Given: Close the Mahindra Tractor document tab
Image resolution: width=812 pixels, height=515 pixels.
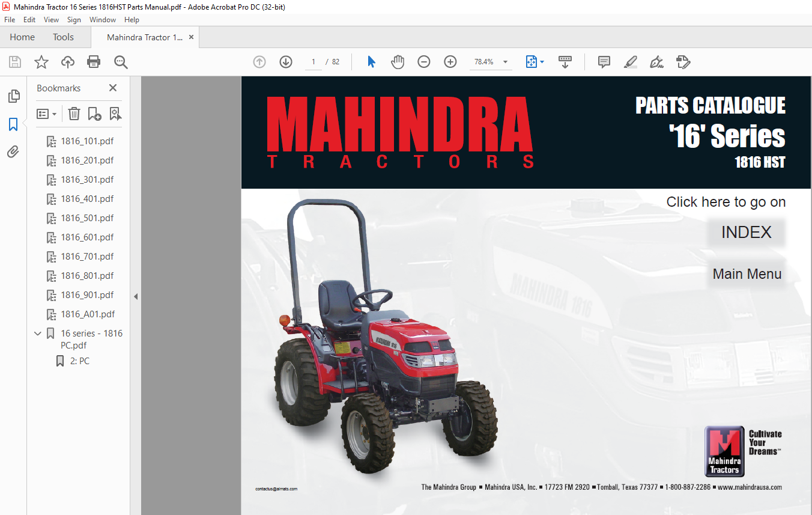Looking at the screenshot, I should click(191, 37).
